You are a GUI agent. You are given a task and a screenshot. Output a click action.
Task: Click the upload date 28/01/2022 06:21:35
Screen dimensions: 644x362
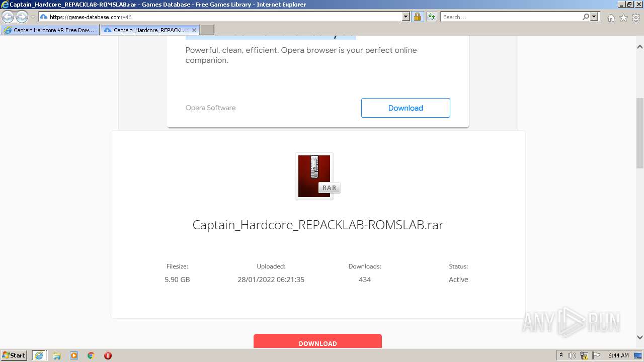pos(271,280)
